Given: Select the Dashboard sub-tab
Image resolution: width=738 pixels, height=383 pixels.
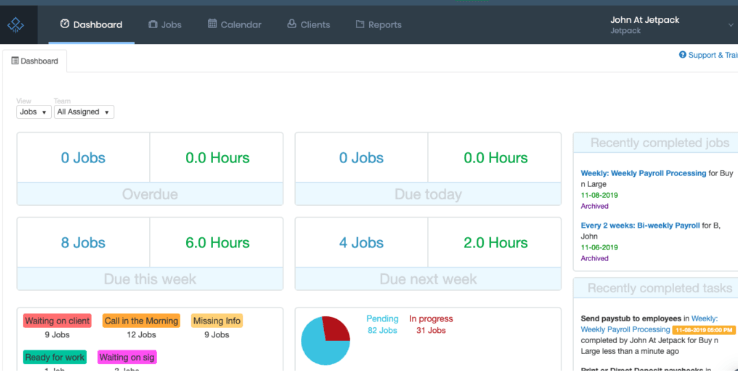Looking at the screenshot, I should 35,61.
